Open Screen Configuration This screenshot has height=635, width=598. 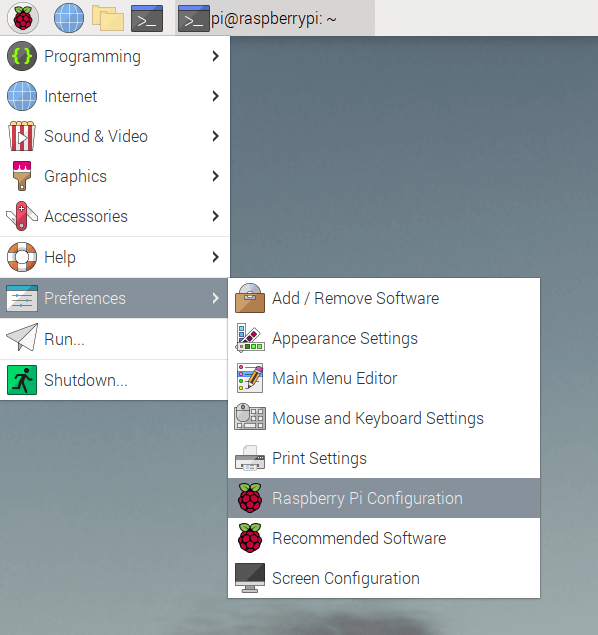384,578
